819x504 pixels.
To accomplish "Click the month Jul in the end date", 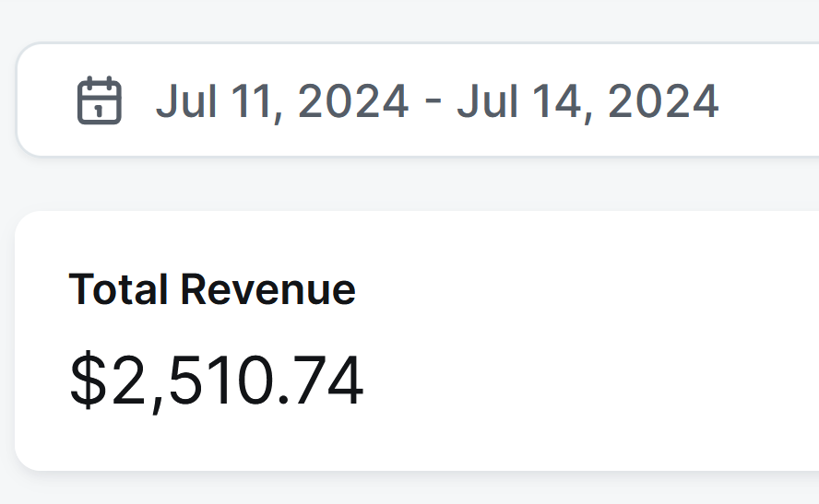I will [x=487, y=101].
